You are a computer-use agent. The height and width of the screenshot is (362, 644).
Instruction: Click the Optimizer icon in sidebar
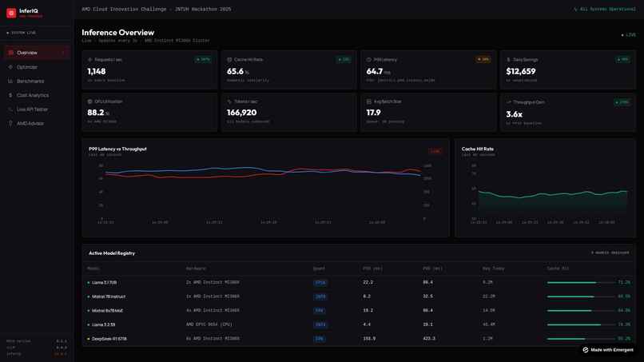click(x=10, y=67)
